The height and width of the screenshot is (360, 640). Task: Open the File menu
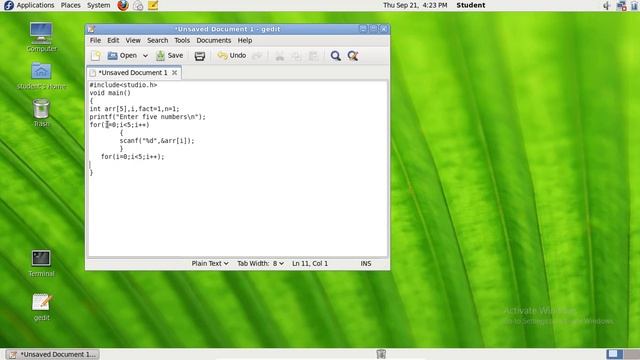[x=95, y=40]
